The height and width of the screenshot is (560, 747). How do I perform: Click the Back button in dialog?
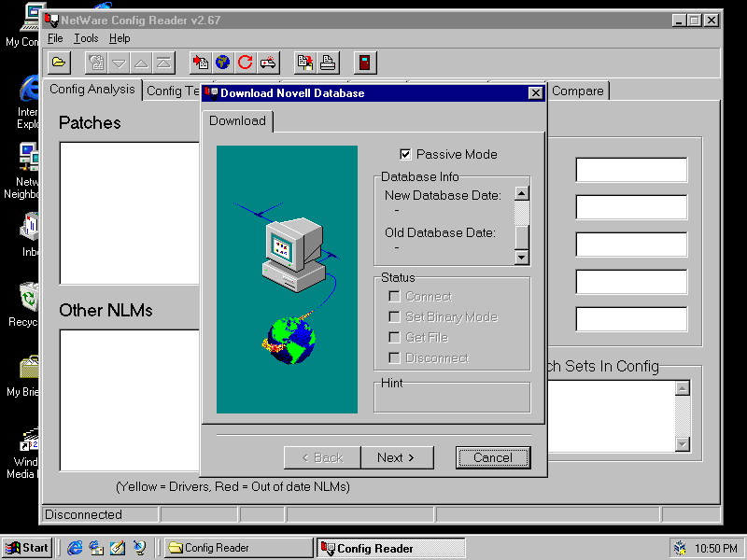click(x=322, y=457)
